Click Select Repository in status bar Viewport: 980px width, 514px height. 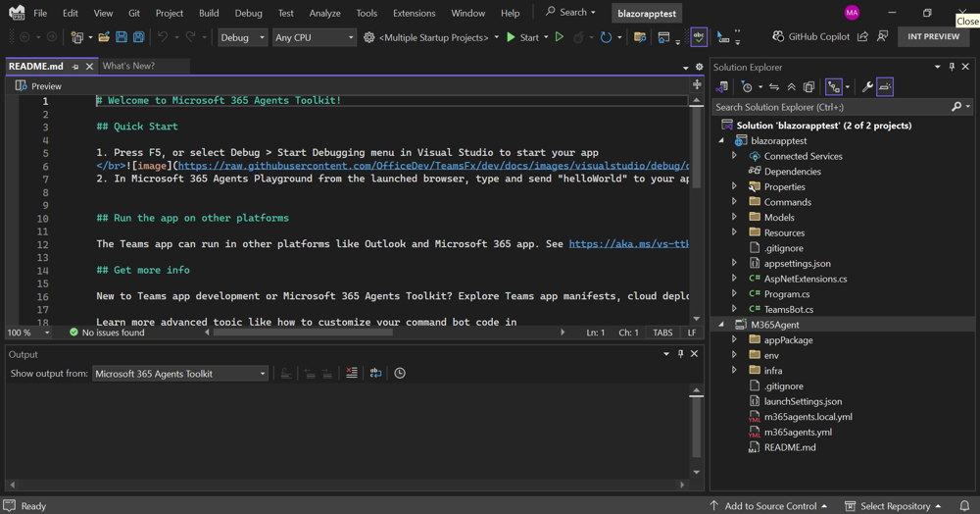pos(894,506)
